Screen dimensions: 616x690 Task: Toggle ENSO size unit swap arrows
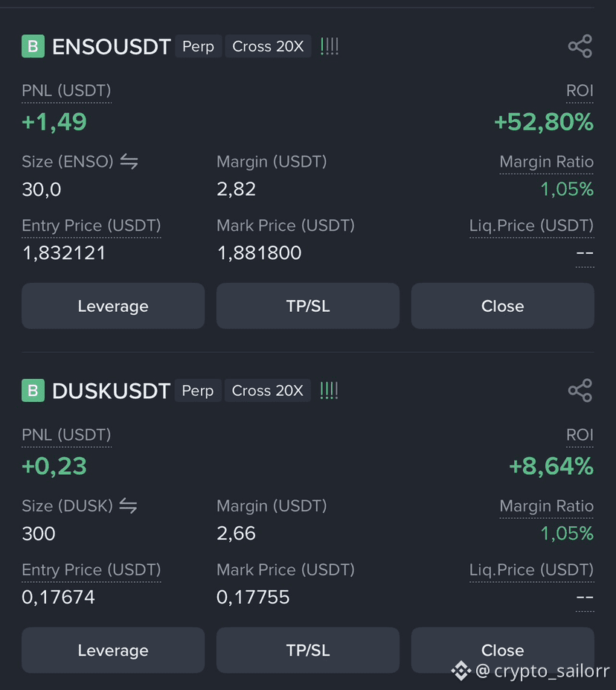pos(129,162)
